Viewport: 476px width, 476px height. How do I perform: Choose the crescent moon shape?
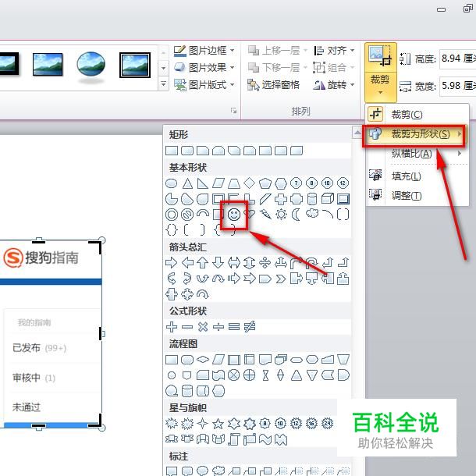[x=296, y=215]
